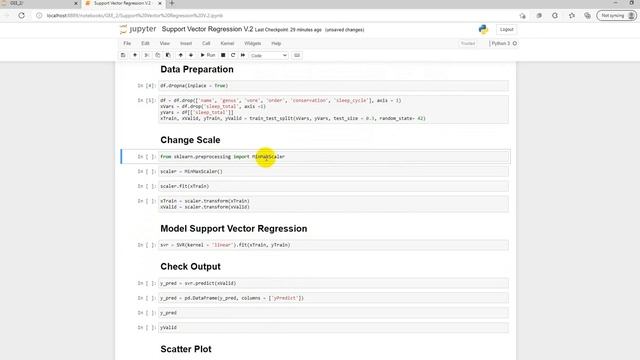640x360 pixels.
Task: Restart the kernel with circular arrow icon
Action: pyautogui.click(x=233, y=55)
